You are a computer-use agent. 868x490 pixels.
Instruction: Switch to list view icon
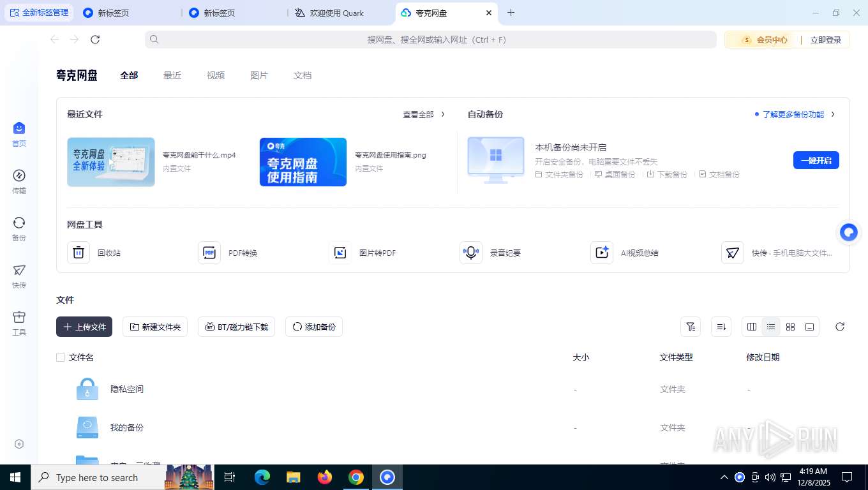(x=771, y=327)
